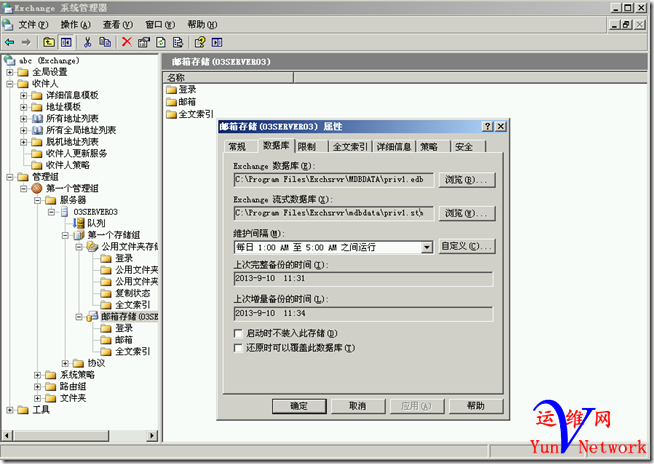Click the last toolbar pane icon
The width and height of the screenshot is (654, 464).
click(217, 42)
